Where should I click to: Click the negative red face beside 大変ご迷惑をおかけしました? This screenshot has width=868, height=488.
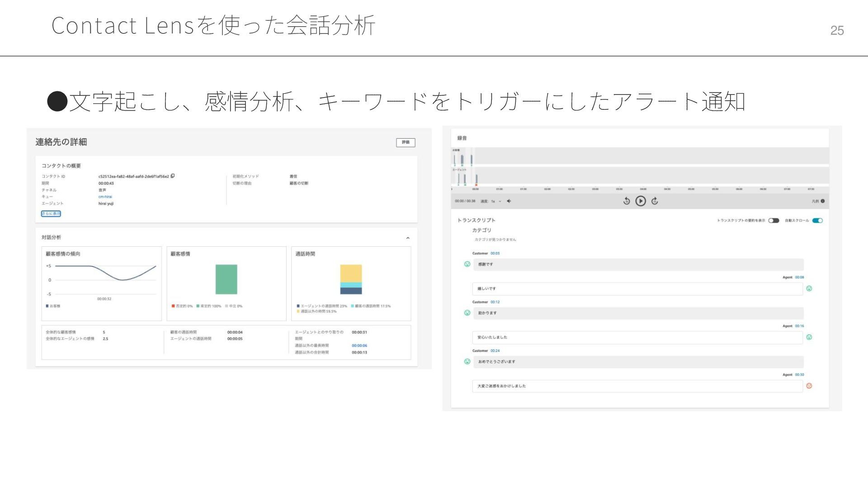click(x=809, y=386)
